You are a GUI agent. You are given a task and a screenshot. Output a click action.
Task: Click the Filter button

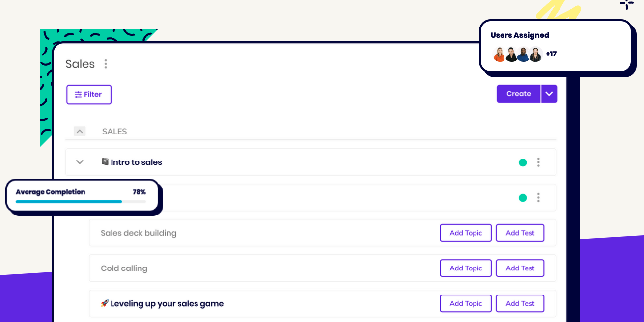tap(89, 94)
